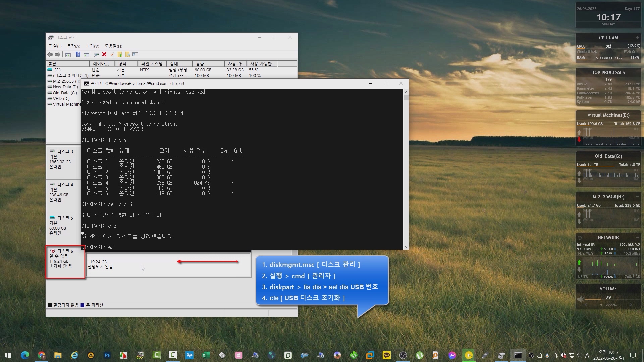
Task: Open the 동작(A) menu in Disk Management
Action: [73, 46]
